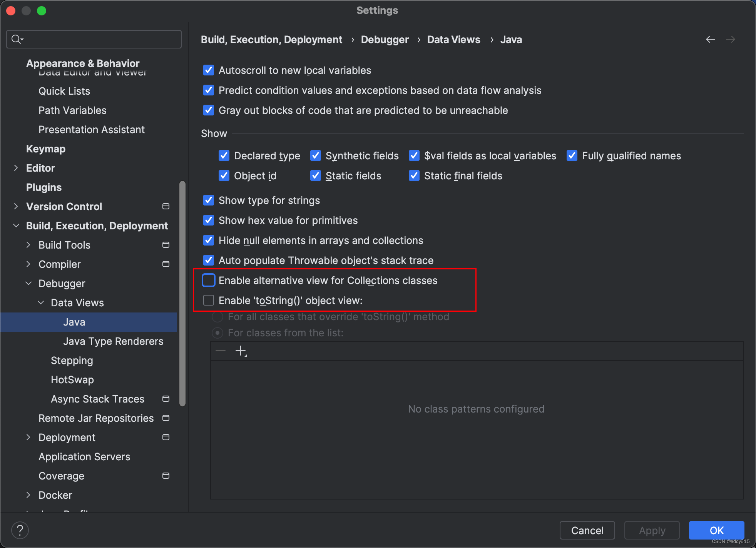This screenshot has height=548, width=756.
Task: Click the plus icon to add class pattern
Action: [x=241, y=351]
